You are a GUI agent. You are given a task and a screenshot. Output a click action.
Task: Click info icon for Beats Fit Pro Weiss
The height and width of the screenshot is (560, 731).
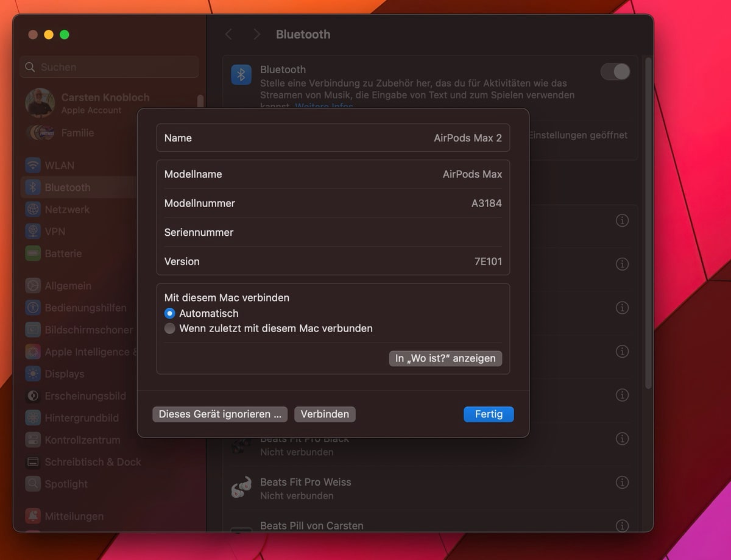[622, 482]
